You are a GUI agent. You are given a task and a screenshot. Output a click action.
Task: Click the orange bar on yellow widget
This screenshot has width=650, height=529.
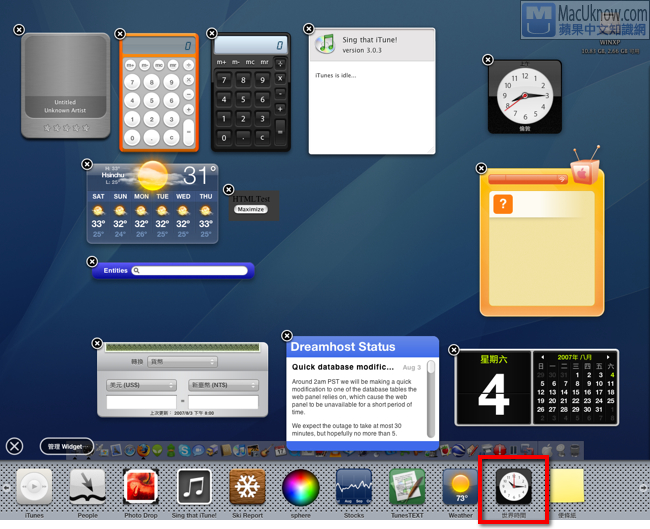(528, 179)
